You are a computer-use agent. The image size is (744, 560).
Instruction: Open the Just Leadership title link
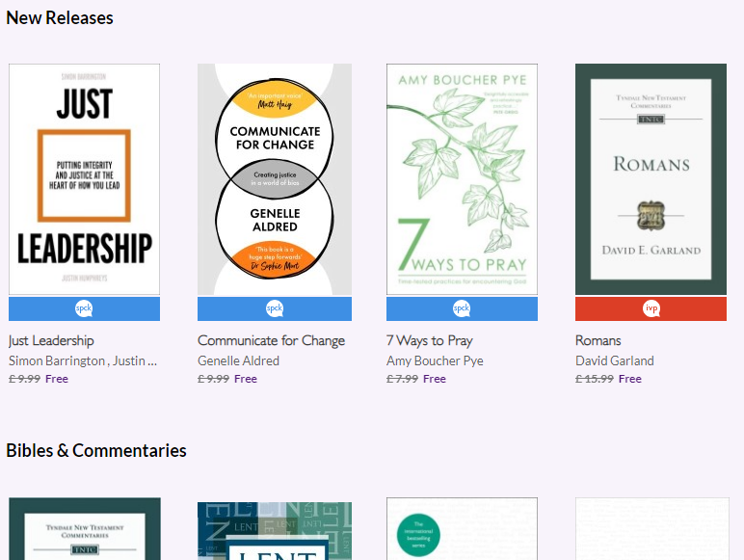click(51, 341)
